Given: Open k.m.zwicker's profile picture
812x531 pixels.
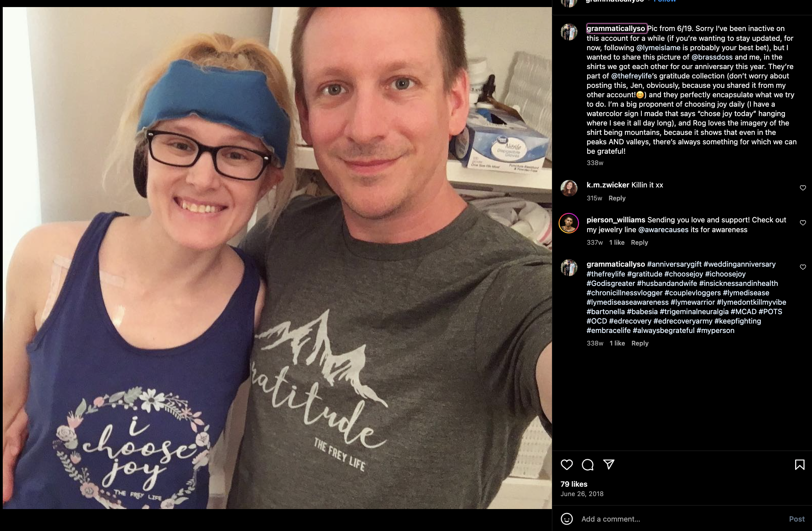Looking at the screenshot, I should (x=569, y=188).
